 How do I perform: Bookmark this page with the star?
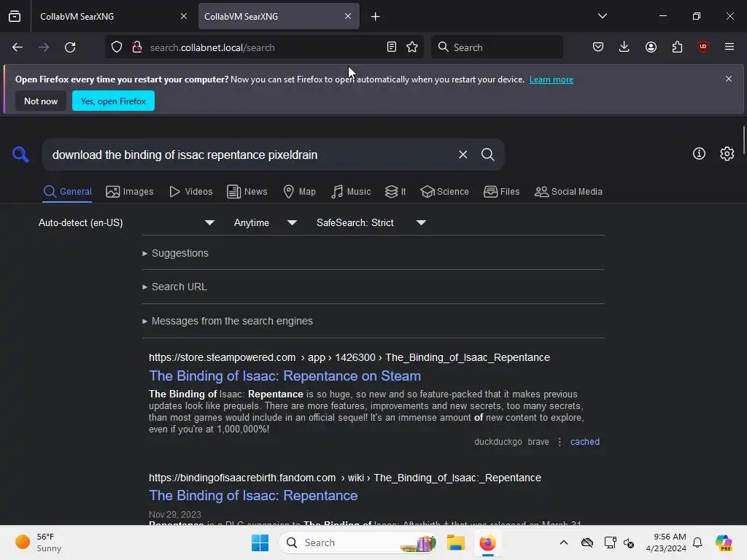[x=412, y=47]
